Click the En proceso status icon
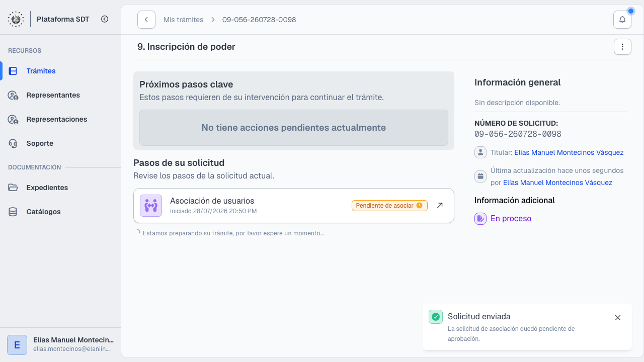This screenshot has width=644, height=362. (x=480, y=219)
